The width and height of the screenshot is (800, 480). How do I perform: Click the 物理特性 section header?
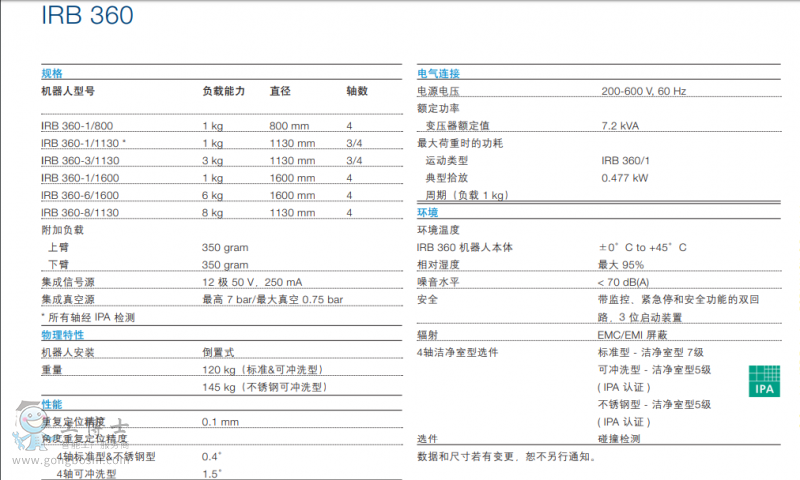coord(62,335)
